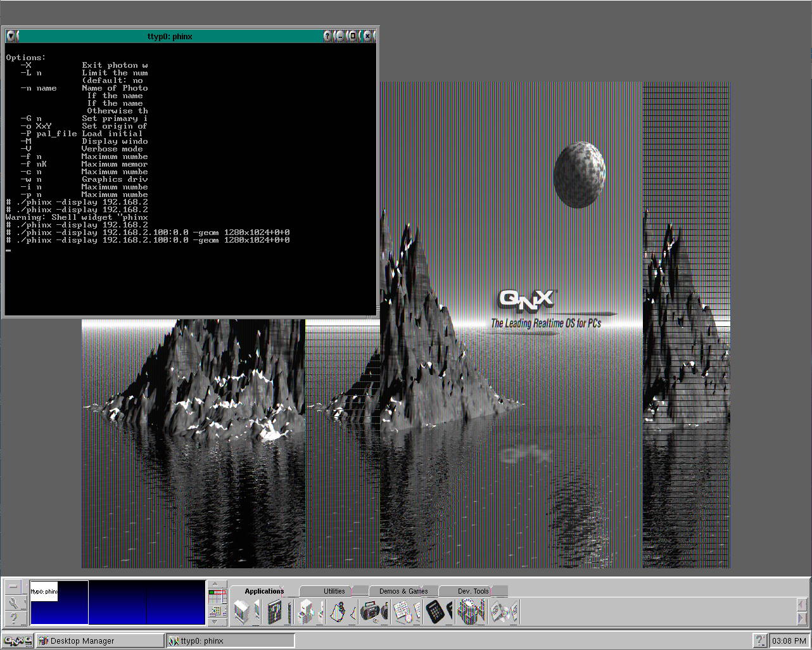Click the file cabinet icon in Applications
812x650 pixels.
[x=242, y=612]
